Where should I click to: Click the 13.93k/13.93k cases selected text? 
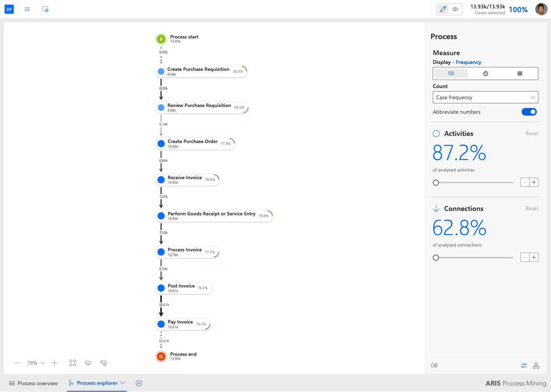coord(487,7)
